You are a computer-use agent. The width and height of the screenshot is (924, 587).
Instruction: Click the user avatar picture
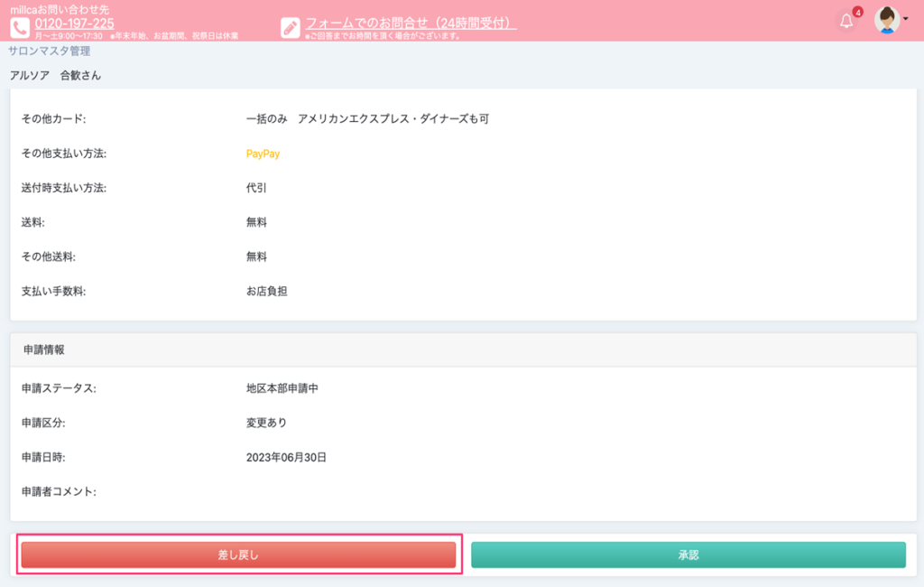[887, 20]
